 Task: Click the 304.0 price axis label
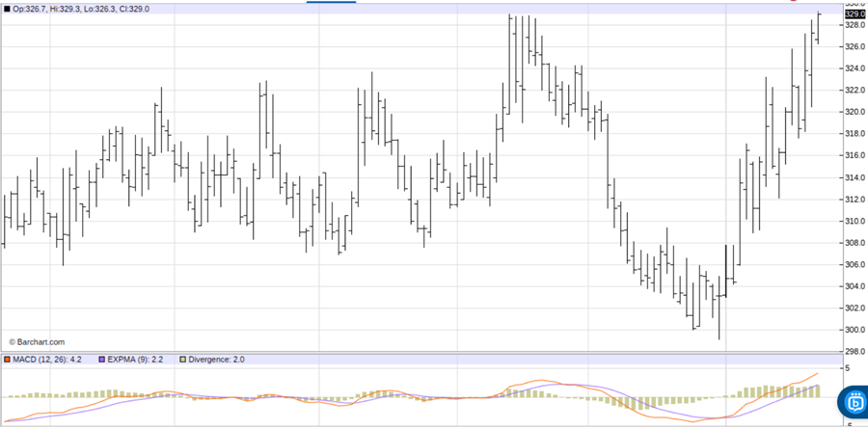[x=854, y=286]
